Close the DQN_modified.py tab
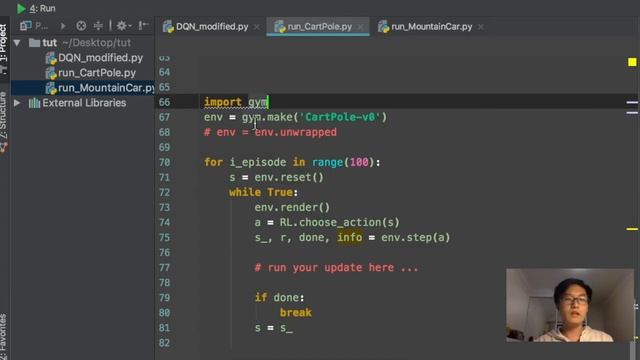This screenshot has width=640, height=360. pyautogui.click(x=257, y=27)
